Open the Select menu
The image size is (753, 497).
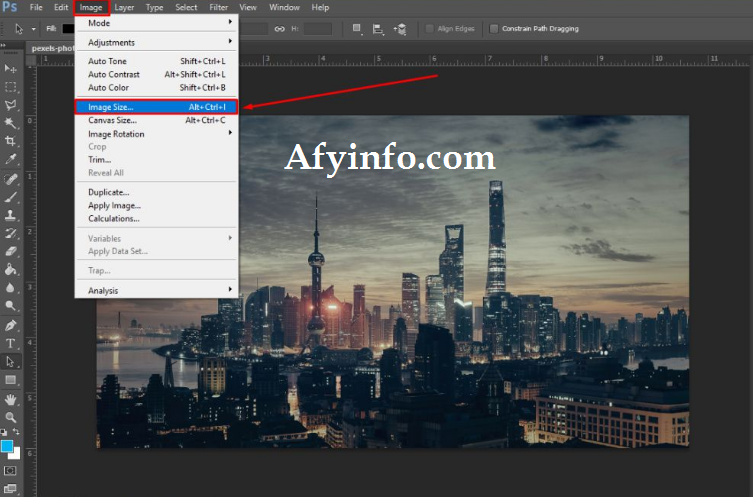[186, 7]
